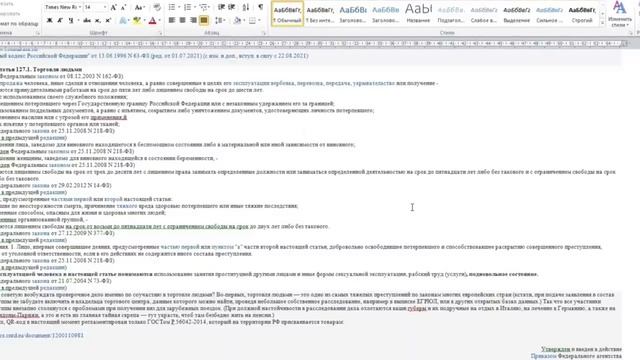The image size is (640, 360).
Task: Expand shading color dropdown arrow
Action: pos(244,20)
